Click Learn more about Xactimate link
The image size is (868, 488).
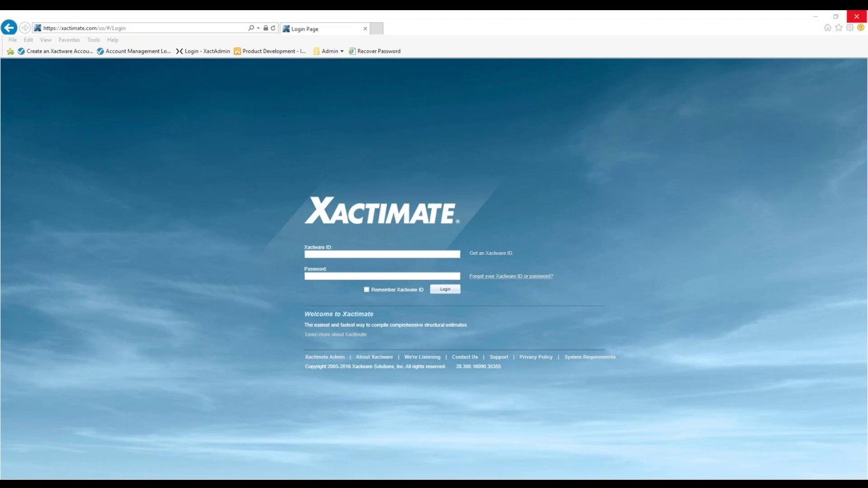pos(336,334)
